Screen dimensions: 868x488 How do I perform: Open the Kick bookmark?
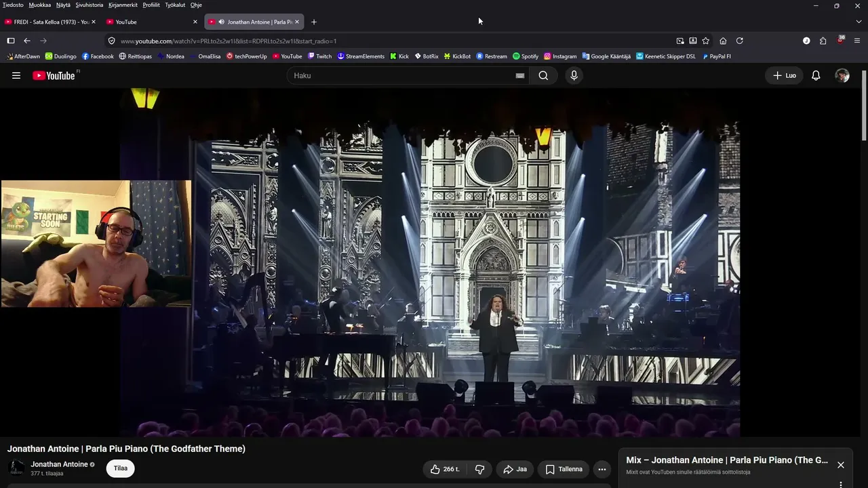[399, 56]
